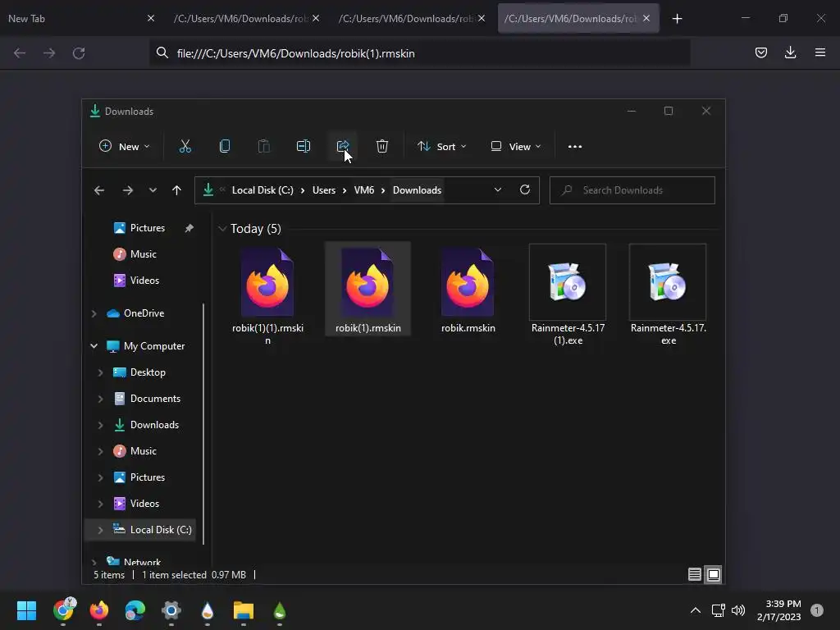Click VM6 in the breadcrumb path
Viewport: 840px width, 630px height.
[x=364, y=190]
